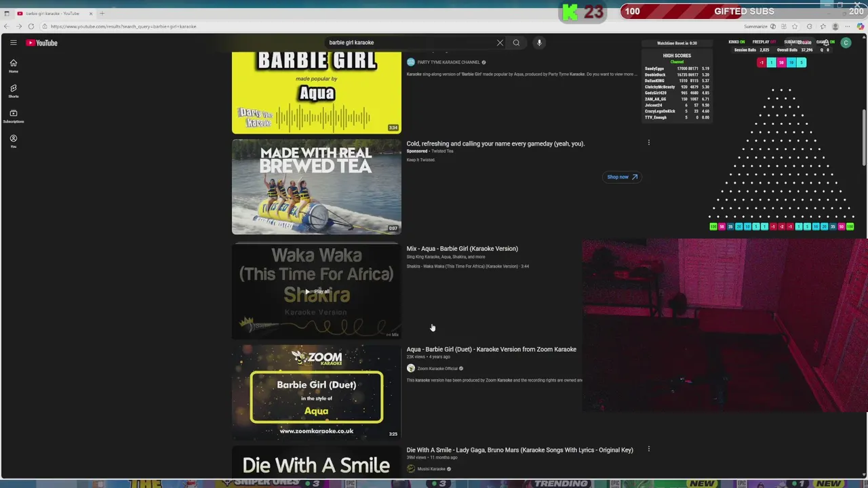Screen dimensions: 868x488
Task: Open the favorites hub icon
Action: [823, 26]
